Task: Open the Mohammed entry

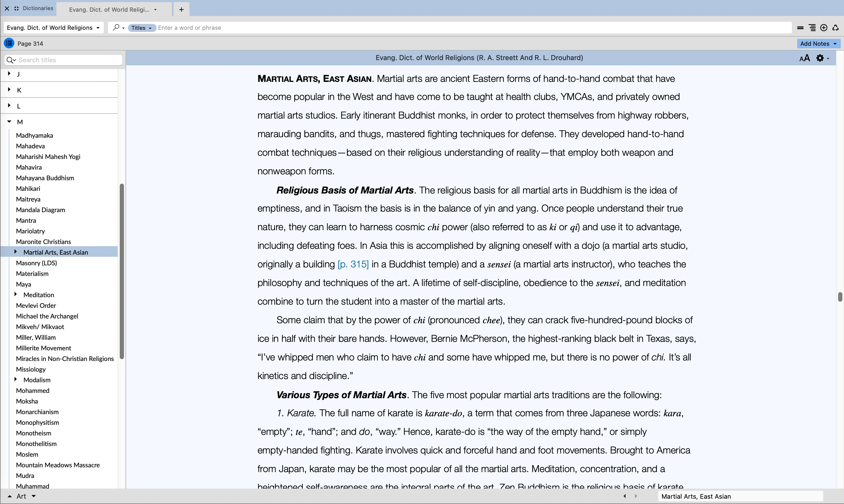Action: tap(33, 390)
